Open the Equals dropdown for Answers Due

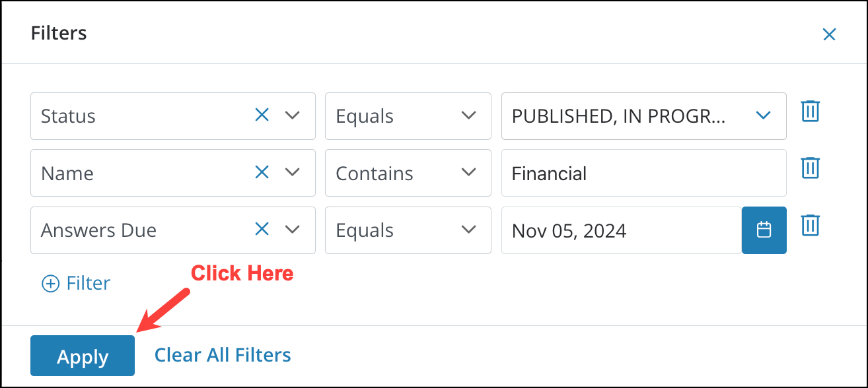point(469,230)
